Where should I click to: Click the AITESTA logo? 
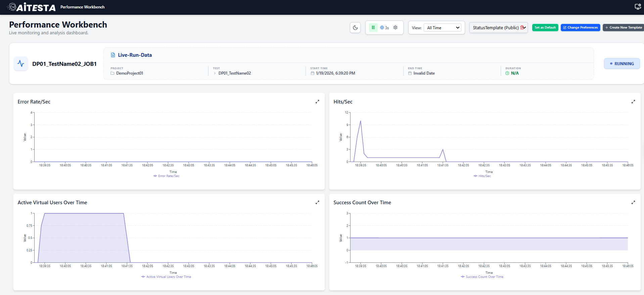point(32,7)
